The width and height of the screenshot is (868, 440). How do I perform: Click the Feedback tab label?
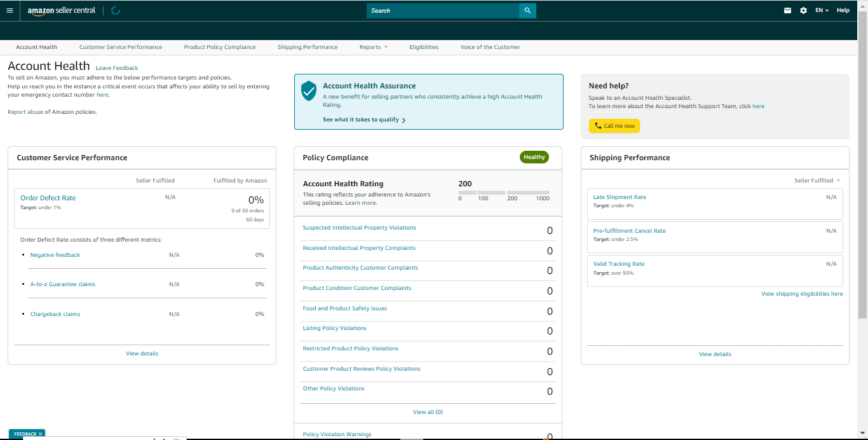click(x=25, y=434)
